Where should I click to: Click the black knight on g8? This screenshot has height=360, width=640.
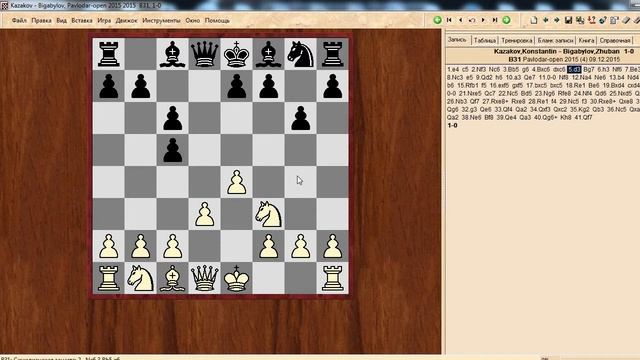(301, 54)
